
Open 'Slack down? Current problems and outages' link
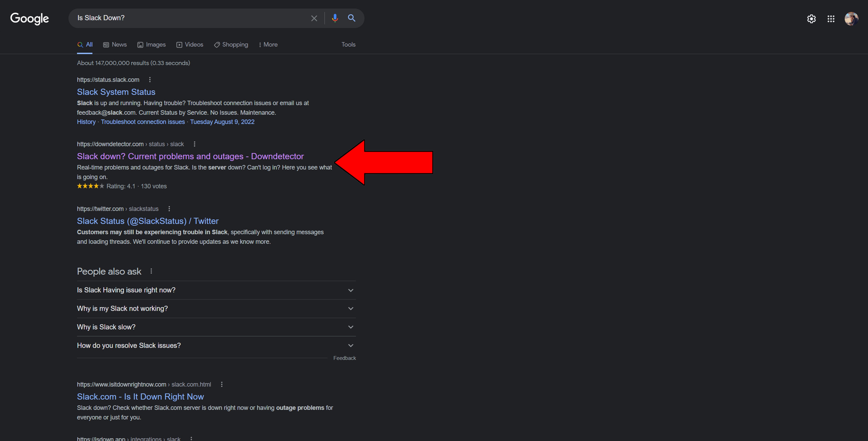tap(190, 156)
